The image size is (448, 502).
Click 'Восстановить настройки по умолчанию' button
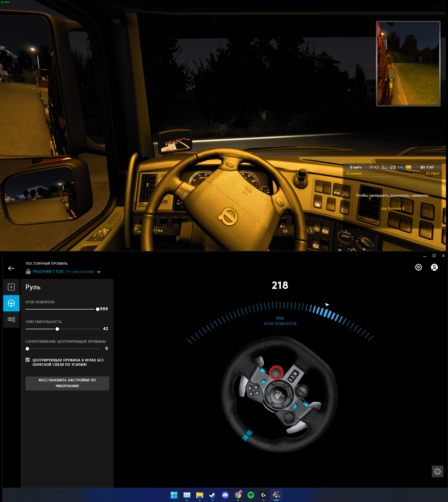tap(67, 383)
